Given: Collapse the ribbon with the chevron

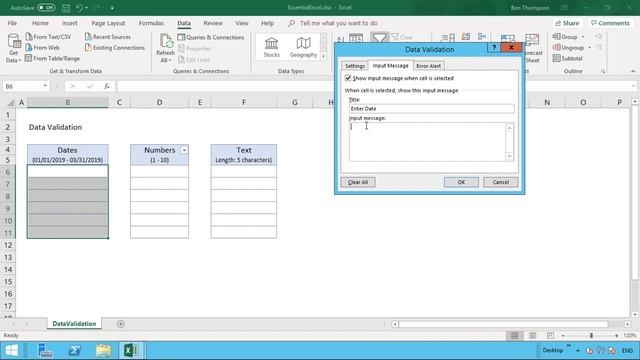Looking at the screenshot, I should (633, 71).
